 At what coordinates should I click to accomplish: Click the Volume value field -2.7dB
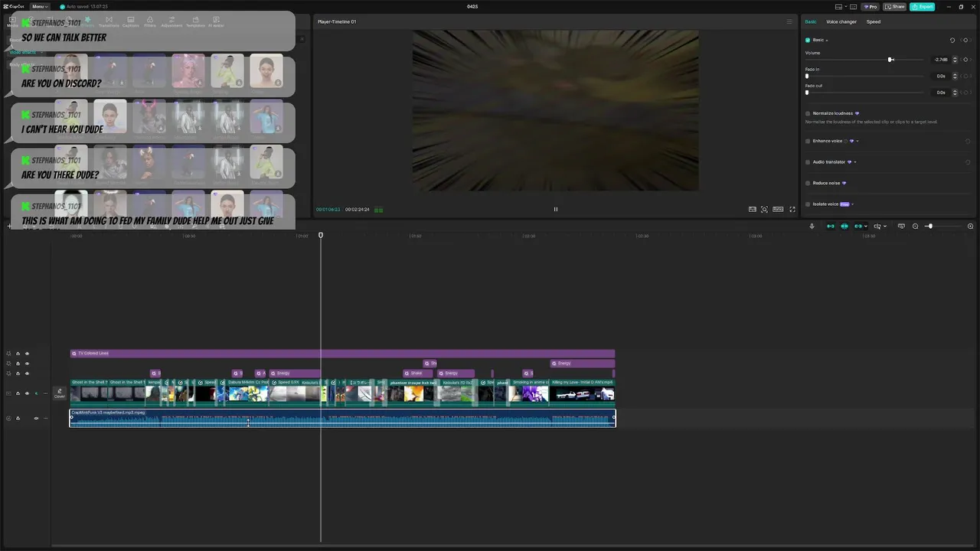(x=940, y=60)
